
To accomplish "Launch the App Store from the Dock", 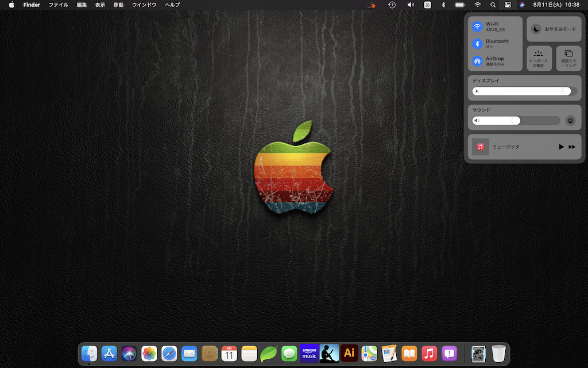I will click(x=109, y=354).
